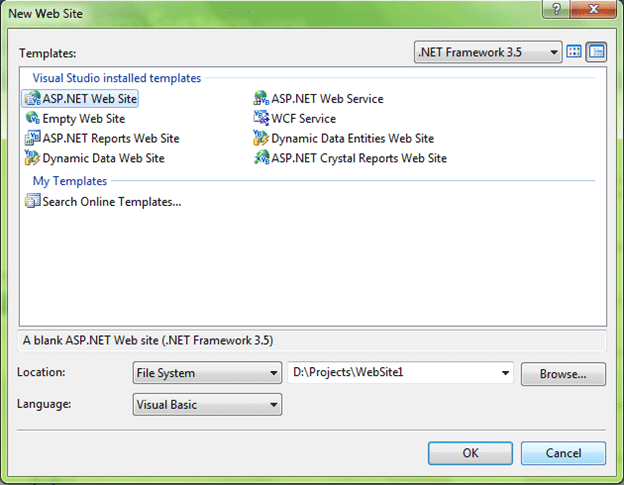Screen dimensions: 624x485
Task: Click the 'Empty Web Site' label
Action: 84,119
